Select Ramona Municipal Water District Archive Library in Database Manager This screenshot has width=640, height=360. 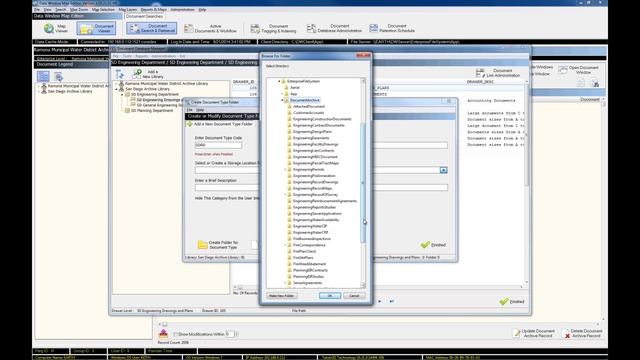pos(167,84)
